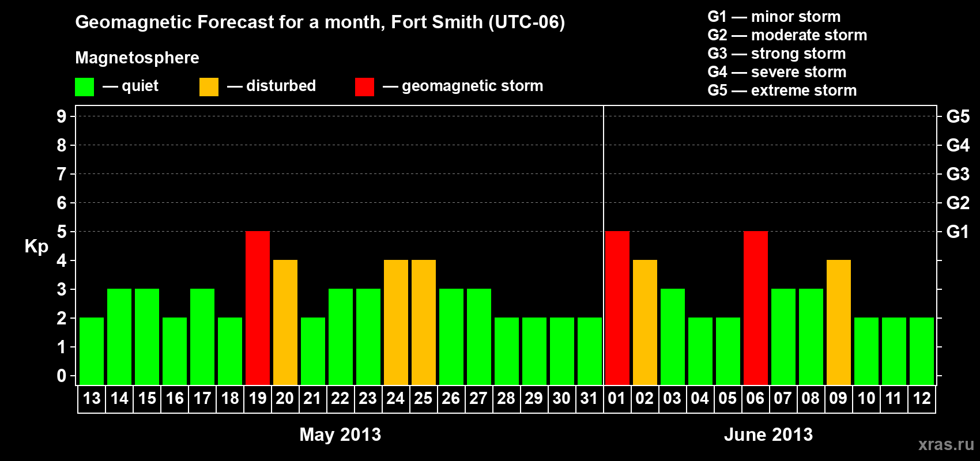The width and height of the screenshot is (980, 461).
Task: Click the red geomagnetic storm legend swatch
Action: pos(364,87)
